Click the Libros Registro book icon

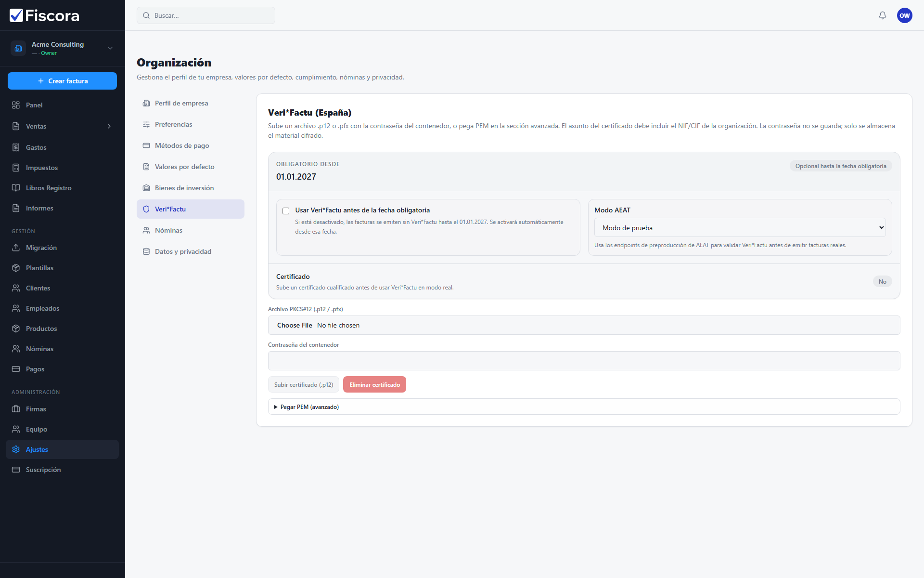click(16, 188)
